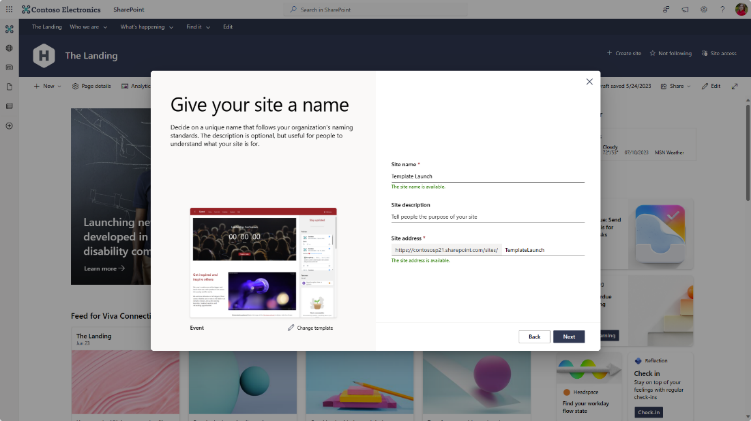Click the pencil icon beside Change template

click(x=291, y=328)
